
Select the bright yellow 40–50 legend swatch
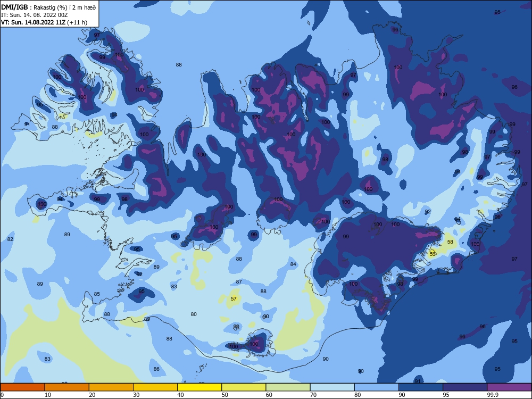point(199,387)
